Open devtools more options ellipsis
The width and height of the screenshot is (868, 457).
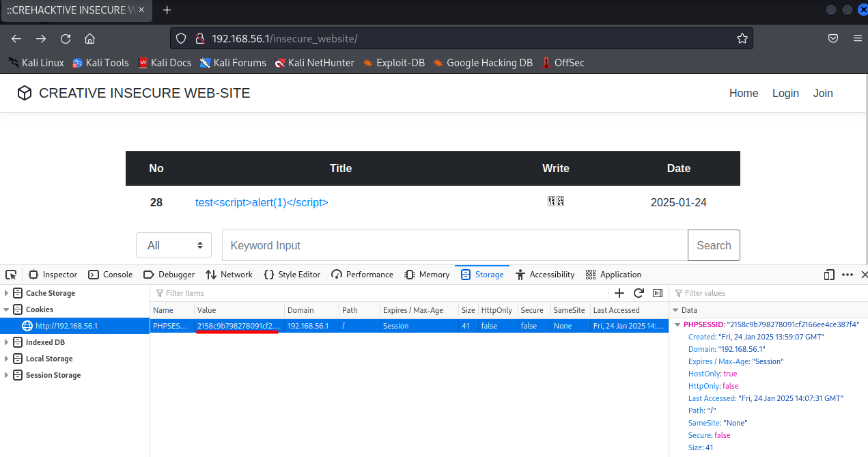point(848,275)
